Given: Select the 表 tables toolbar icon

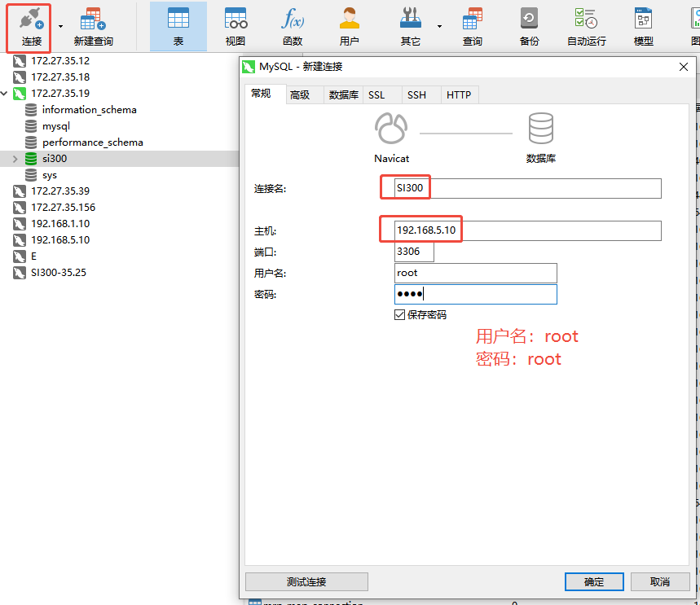Looking at the screenshot, I should tap(178, 27).
